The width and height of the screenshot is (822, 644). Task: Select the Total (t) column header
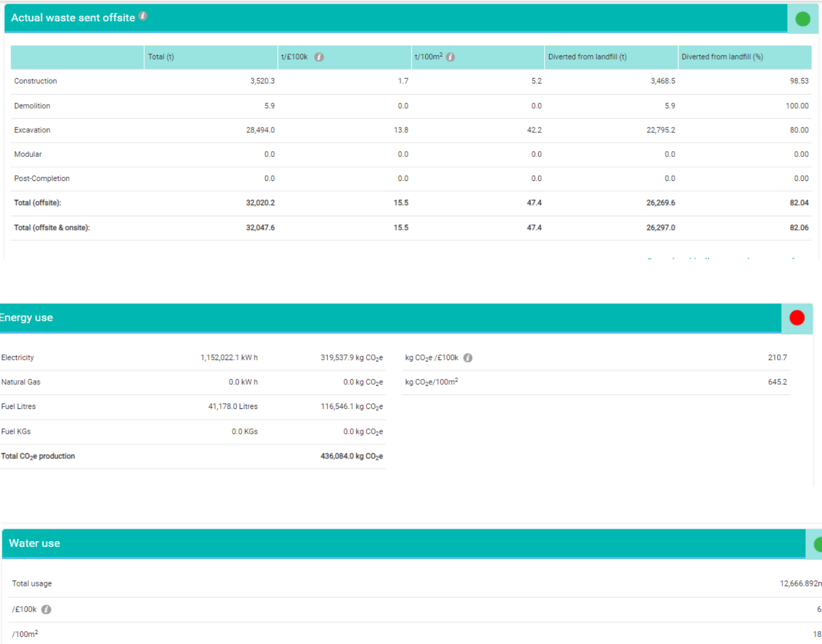161,57
